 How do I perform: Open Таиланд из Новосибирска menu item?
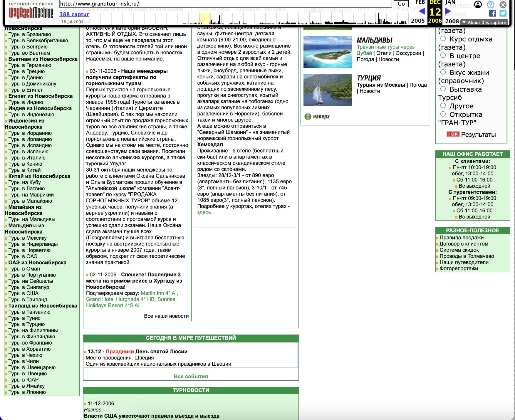(43, 306)
